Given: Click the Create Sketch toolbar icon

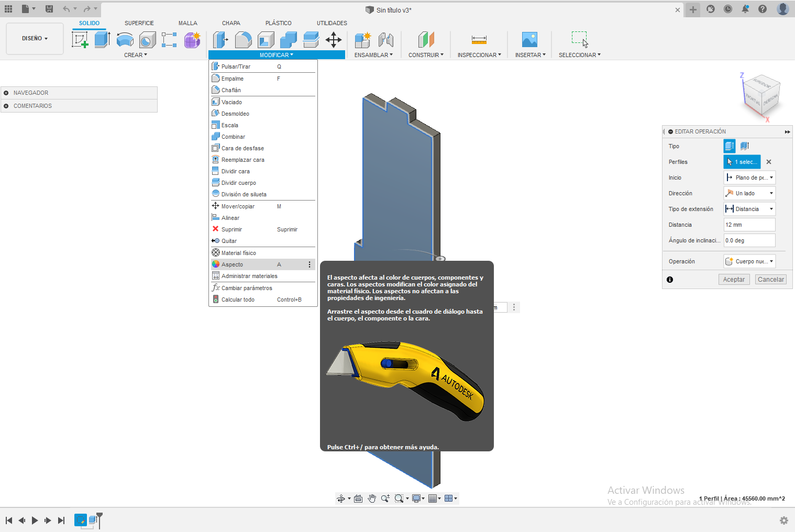Looking at the screenshot, I should pyautogui.click(x=80, y=40).
